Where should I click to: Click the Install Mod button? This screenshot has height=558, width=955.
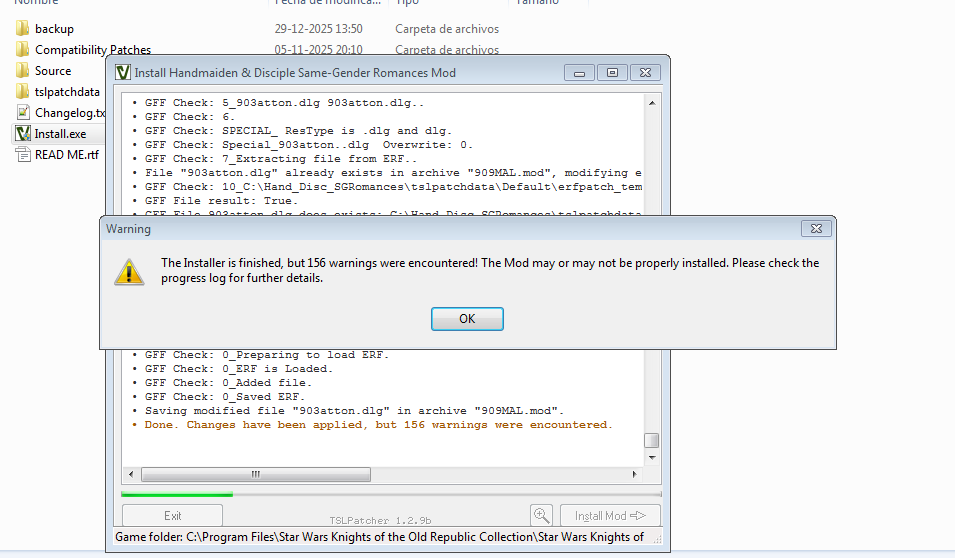point(610,516)
